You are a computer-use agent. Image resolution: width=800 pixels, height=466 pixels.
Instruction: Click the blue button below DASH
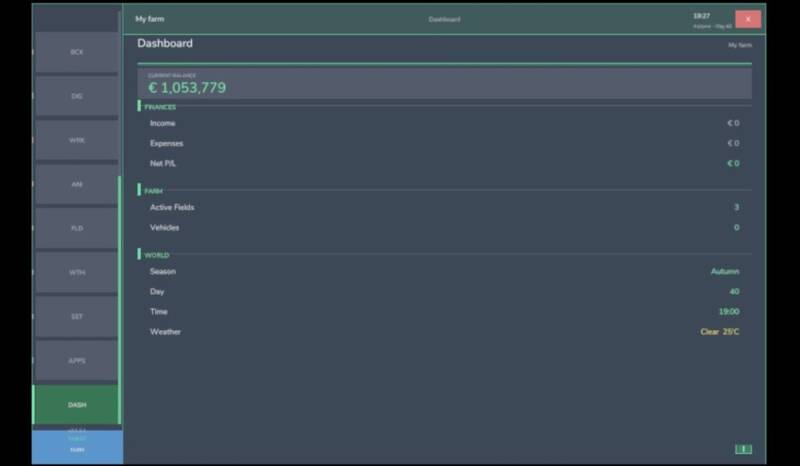click(x=77, y=446)
